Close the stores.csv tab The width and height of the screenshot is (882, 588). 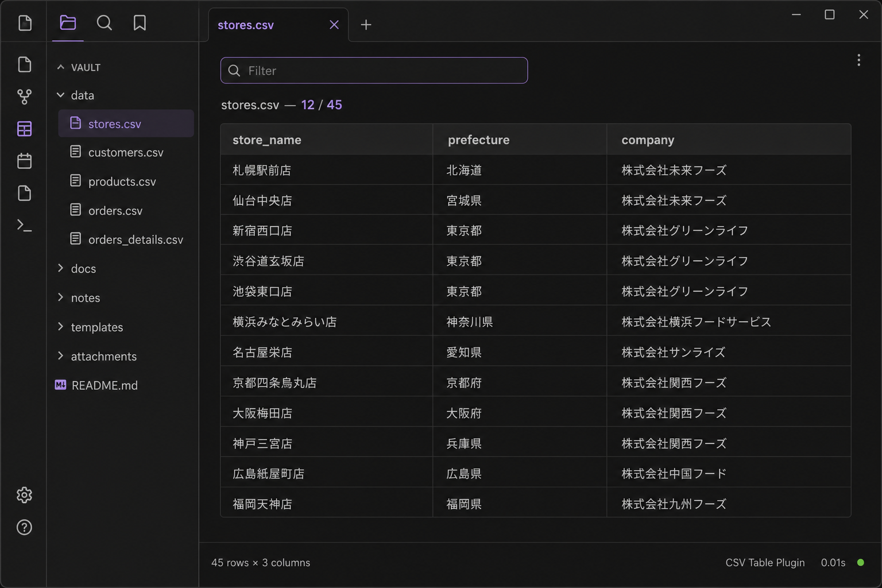(334, 25)
